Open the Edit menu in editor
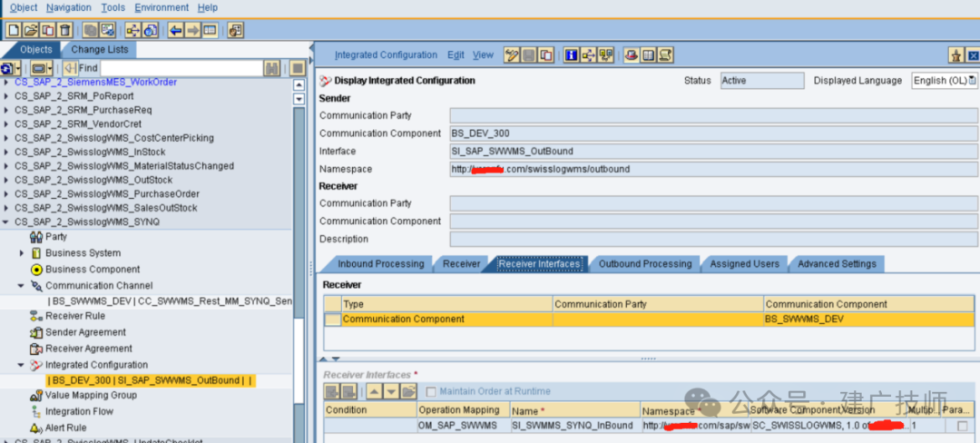Image resolution: width=980 pixels, height=443 pixels. click(456, 55)
